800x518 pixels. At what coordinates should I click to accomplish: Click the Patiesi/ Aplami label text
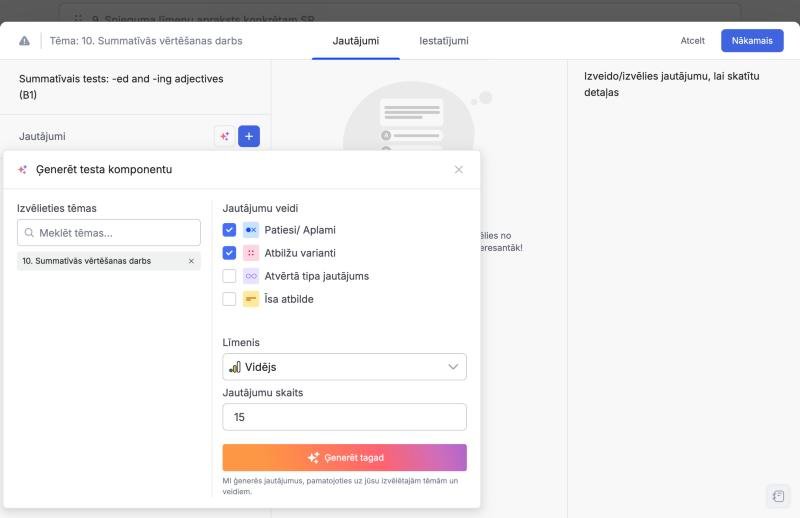[x=300, y=230]
